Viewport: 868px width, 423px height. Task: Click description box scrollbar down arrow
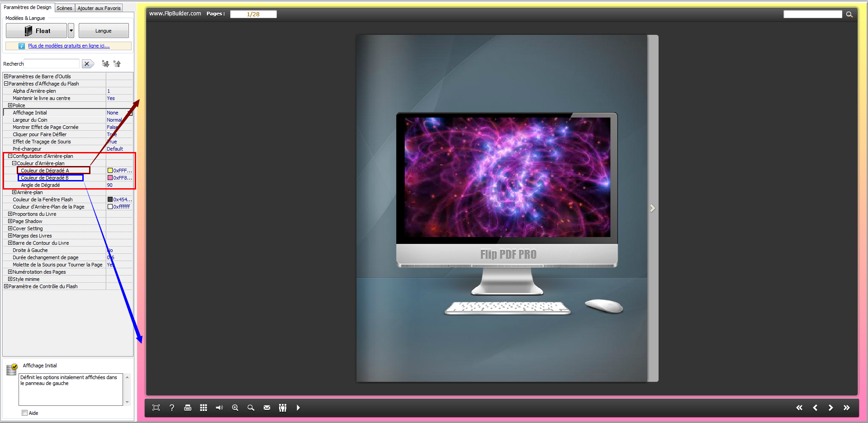pyautogui.click(x=127, y=402)
